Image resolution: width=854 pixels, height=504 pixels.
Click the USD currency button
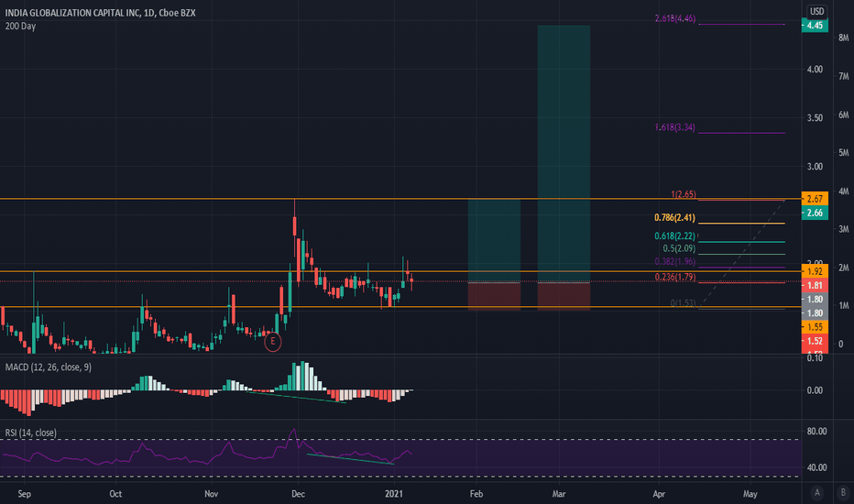point(816,11)
